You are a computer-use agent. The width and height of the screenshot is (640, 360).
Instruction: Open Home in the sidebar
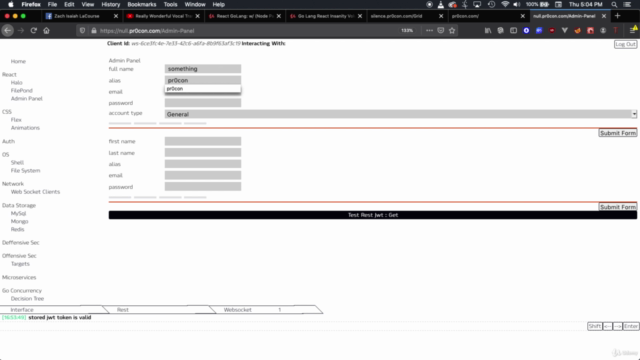pyautogui.click(x=18, y=61)
